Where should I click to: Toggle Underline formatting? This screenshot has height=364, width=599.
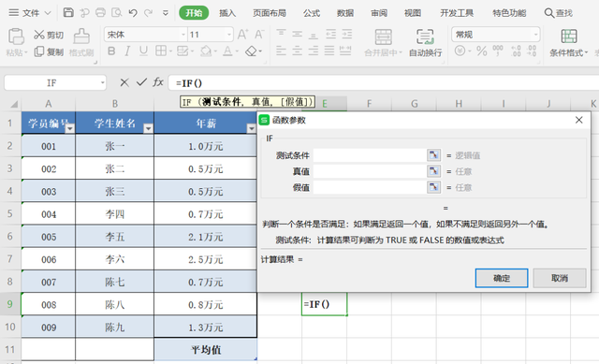143,51
